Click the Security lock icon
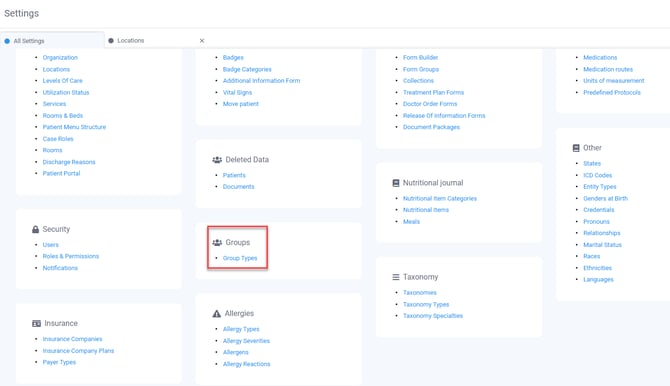This screenshot has width=670, height=386. pos(35,230)
